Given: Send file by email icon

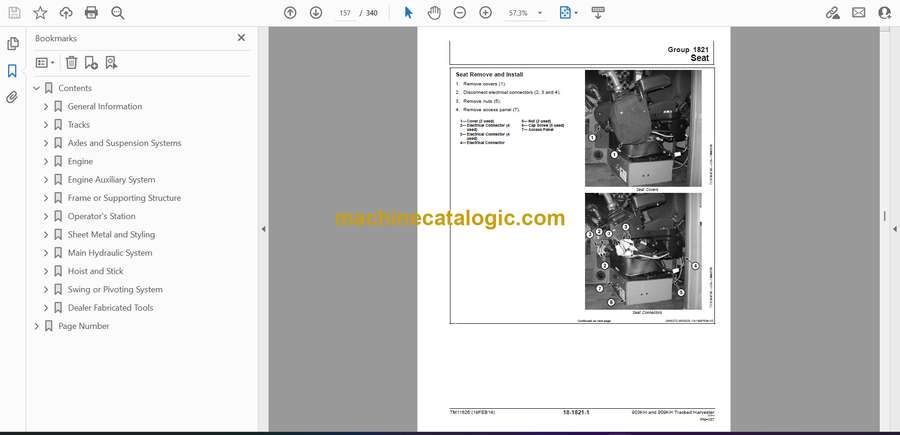Looking at the screenshot, I should [859, 13].
